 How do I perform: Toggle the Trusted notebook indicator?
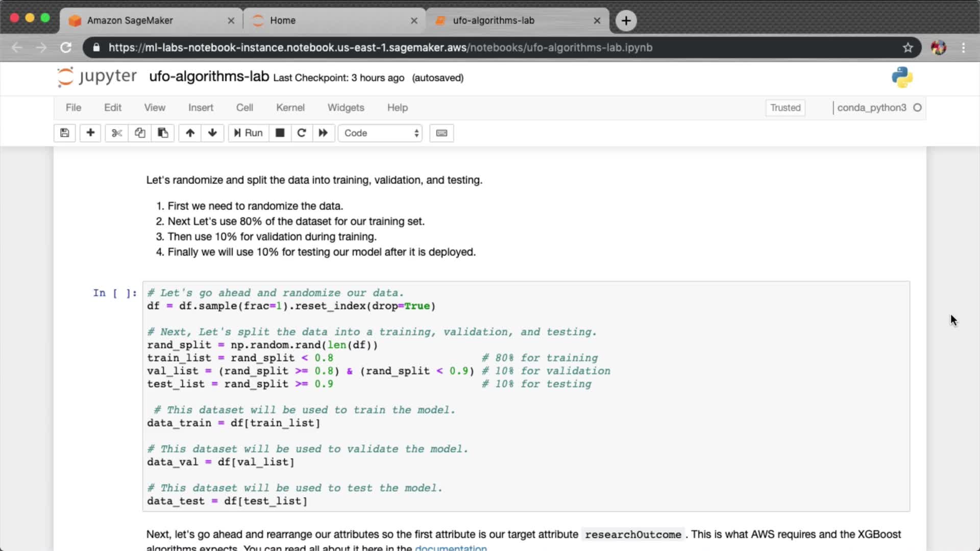(785, 108)
